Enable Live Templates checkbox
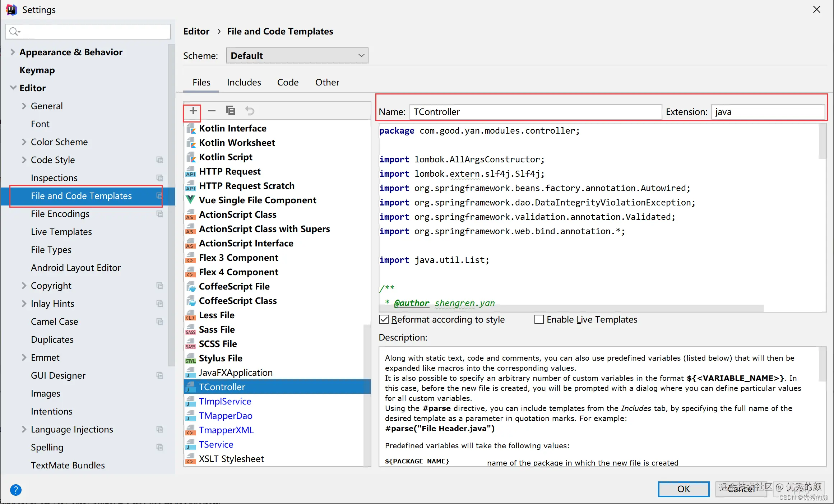This screenshot has width=834, height=504. (x=539, y=319)
